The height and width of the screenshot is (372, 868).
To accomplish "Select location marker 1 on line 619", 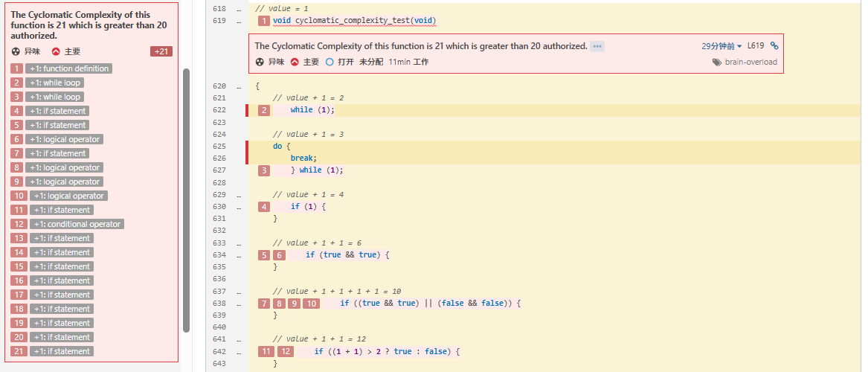I will click(x=264, y=21).
